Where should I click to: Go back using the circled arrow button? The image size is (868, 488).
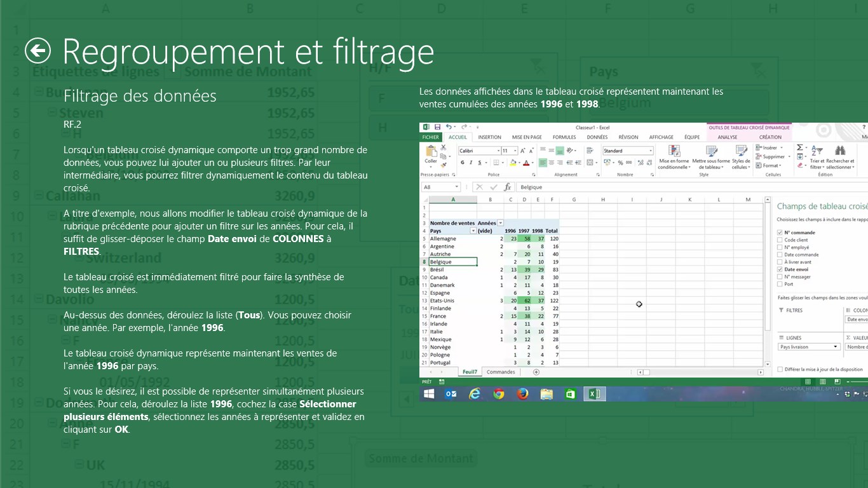pyautogui.click(x=37, y=51)
